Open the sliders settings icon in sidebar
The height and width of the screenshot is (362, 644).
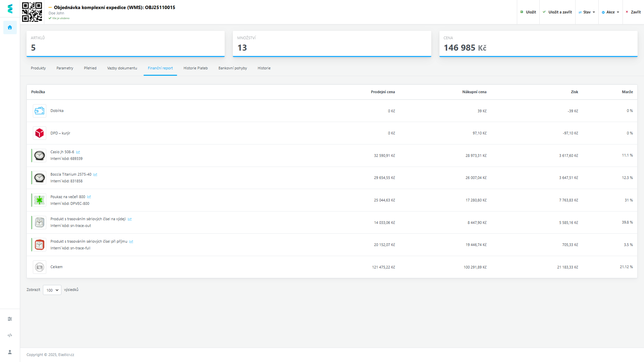point(10,319)
